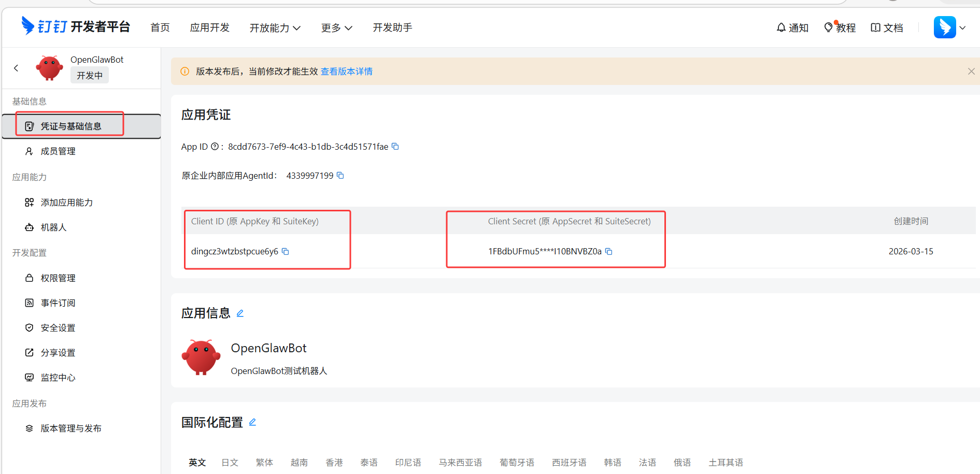Switch to the 葡萄牙语 language tab
This screenshot has height=474, width=980.
pos(517,463)
